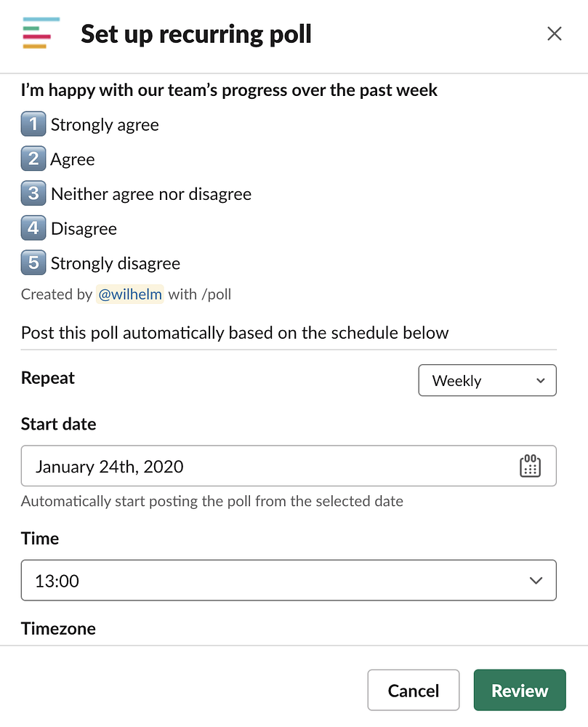Click the @wilhelm user mention
This screenshot has width=588, height=727.
(130, 294)
